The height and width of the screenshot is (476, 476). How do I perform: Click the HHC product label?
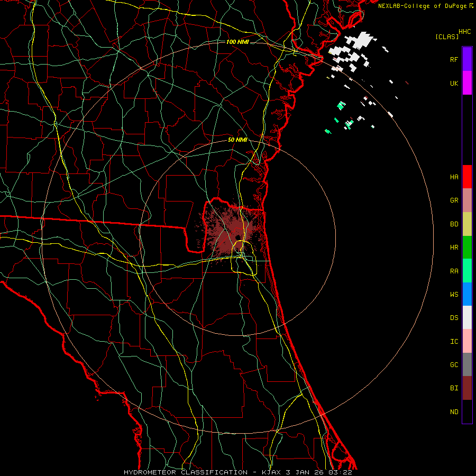tap(465, 32)
